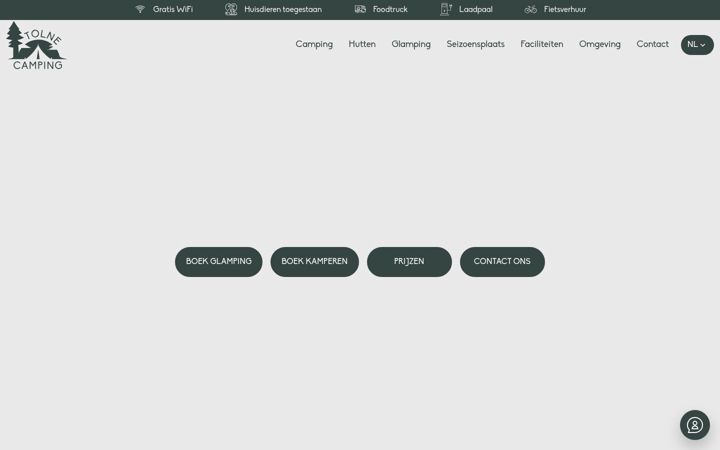The width and height of the screenshot is (720, 450).
Task: Click the pets allowed icon
Action: coord(231,9)
